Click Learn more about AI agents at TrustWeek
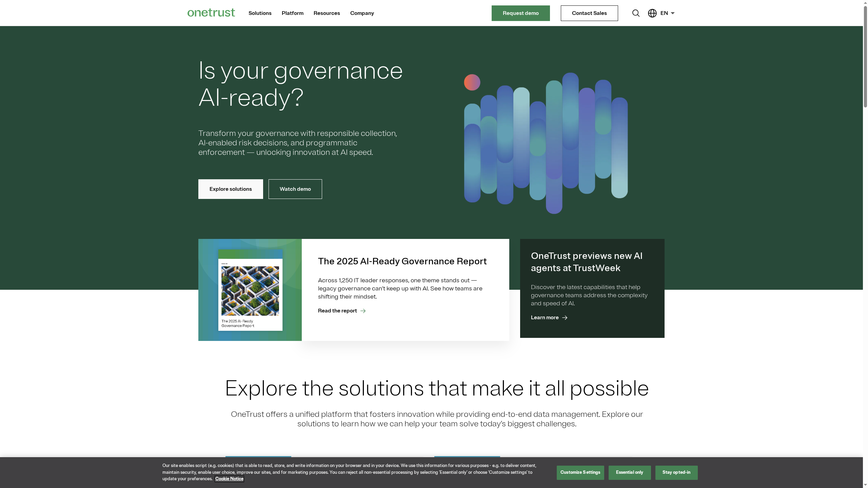Screen dimensions: 868x488 544,318
